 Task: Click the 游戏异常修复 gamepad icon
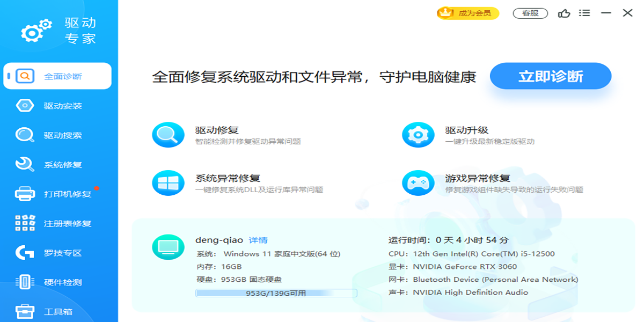point(418,183)
